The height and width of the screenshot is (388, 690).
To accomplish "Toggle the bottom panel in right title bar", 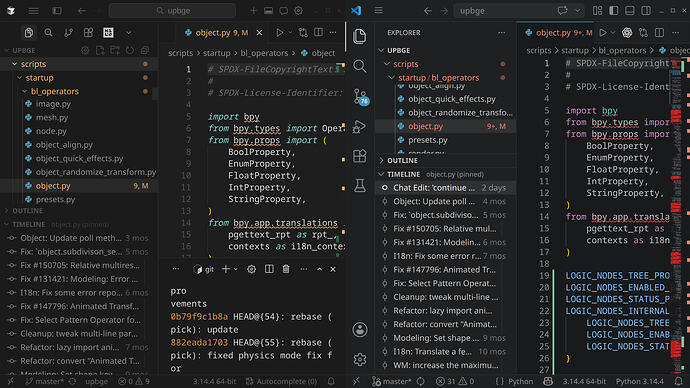I will click(630, 11).
